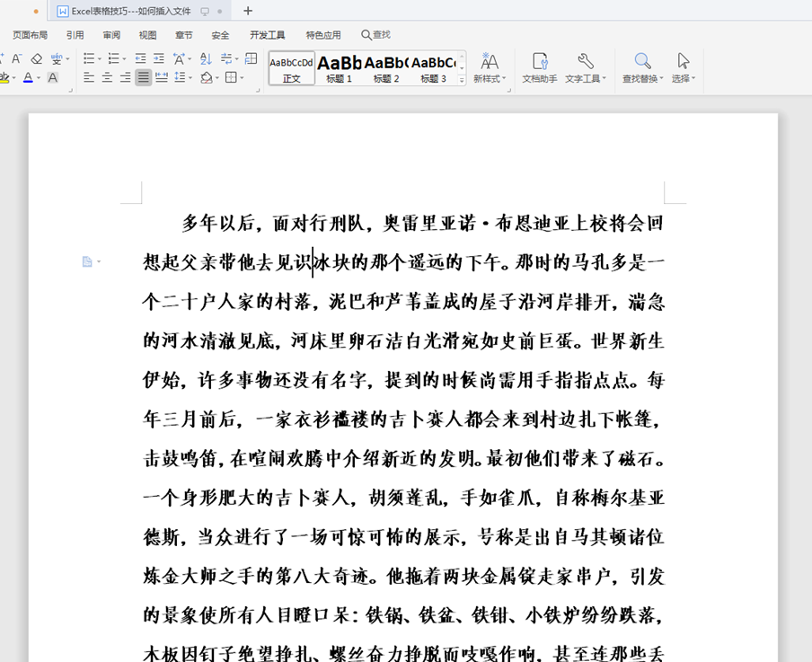Click the document tab's display icon
The image size is (812, 662).
205,12
